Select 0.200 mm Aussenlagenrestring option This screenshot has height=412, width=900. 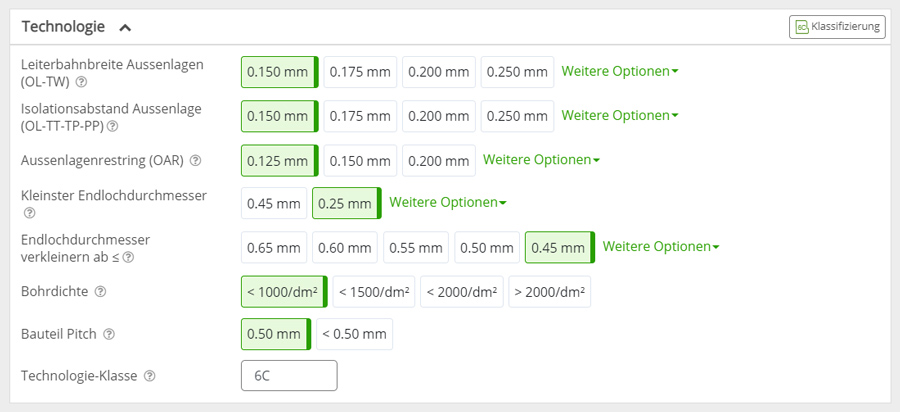(x=438, y=160)
